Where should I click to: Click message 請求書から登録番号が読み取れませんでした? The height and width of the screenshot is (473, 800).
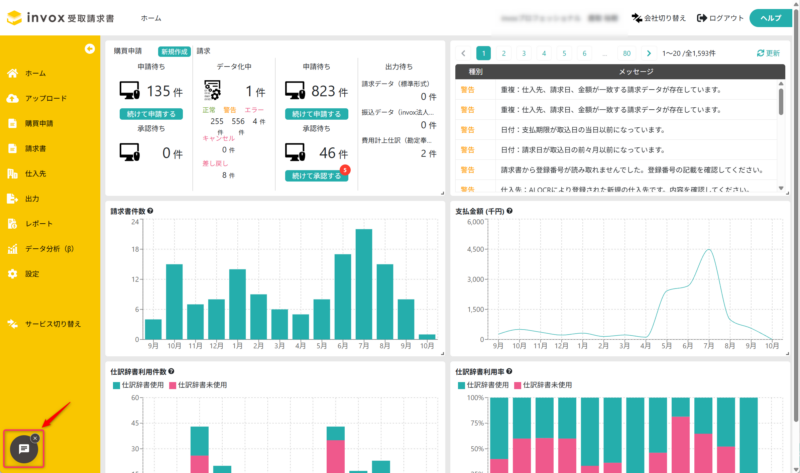[632, 170]
